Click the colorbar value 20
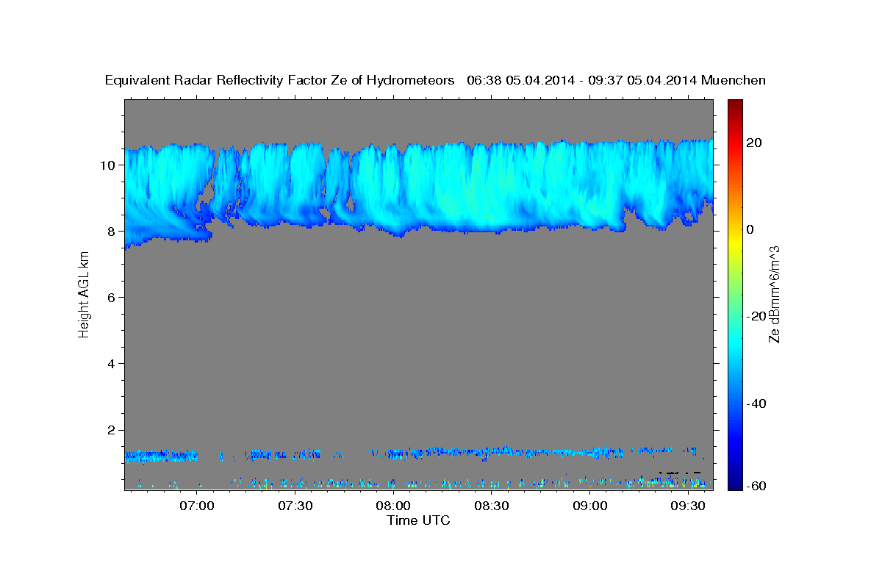 pos(753,143)
